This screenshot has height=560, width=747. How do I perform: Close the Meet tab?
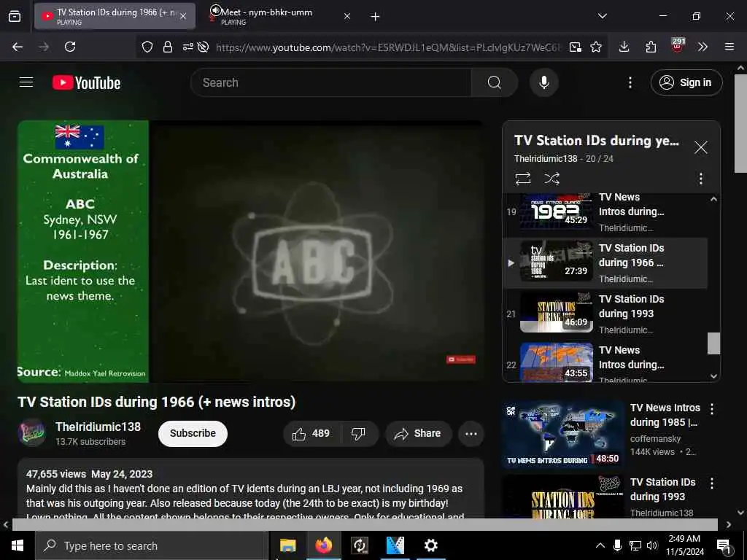(347, 17)
